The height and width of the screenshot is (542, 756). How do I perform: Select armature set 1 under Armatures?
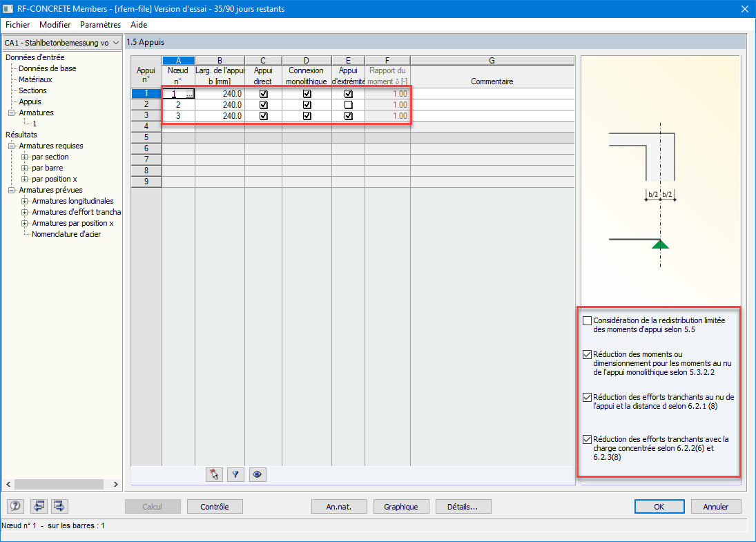pos(35,124)
